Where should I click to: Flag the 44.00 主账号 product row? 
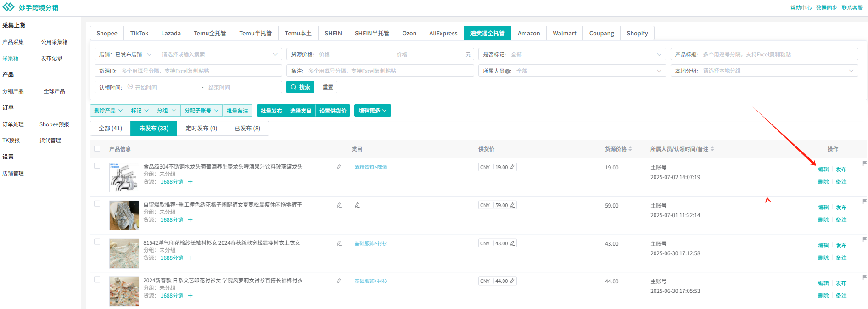[x=865, y=277]
